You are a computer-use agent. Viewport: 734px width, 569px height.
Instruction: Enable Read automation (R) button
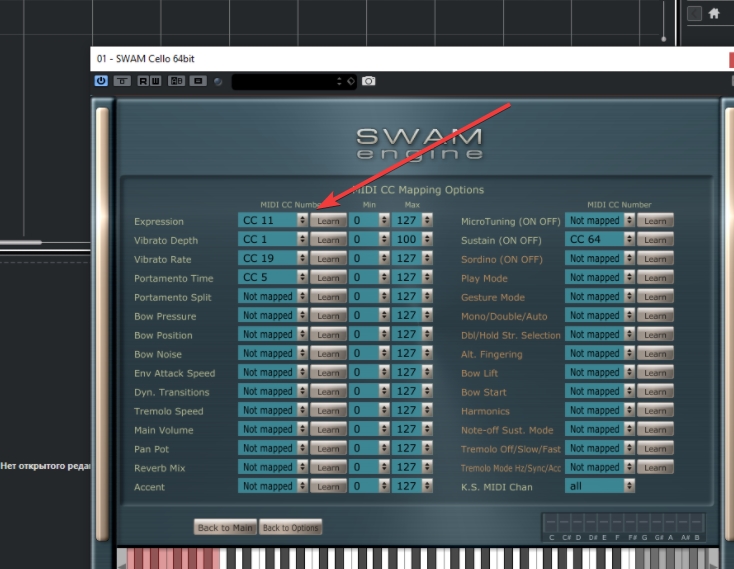pos(143,81)
